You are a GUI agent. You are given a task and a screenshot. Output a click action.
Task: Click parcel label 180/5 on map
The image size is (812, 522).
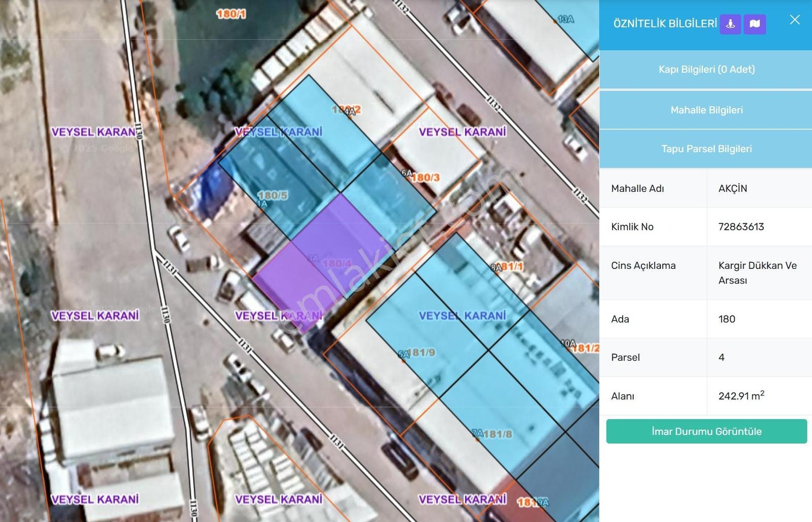point(273,195)
